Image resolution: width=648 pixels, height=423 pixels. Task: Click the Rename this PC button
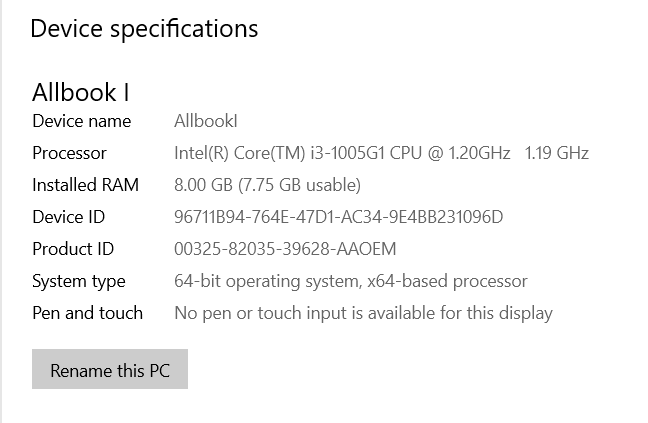[x=110, y=370]
